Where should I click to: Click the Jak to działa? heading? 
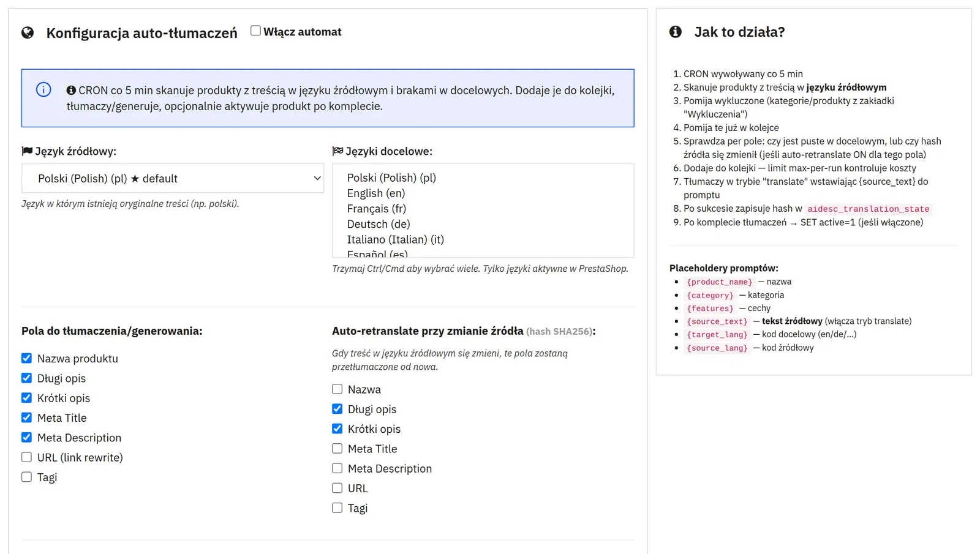click(739, 32)
